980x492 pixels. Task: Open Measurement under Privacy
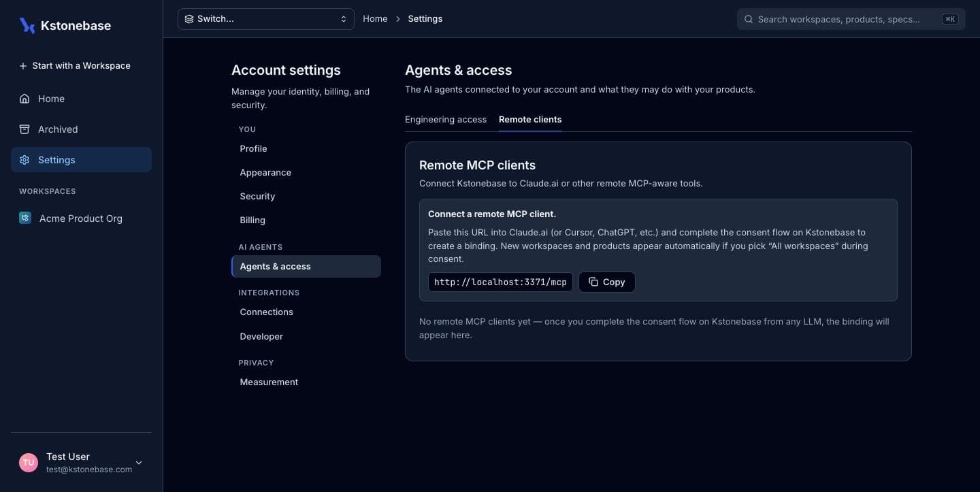click(x=306, y=382)
